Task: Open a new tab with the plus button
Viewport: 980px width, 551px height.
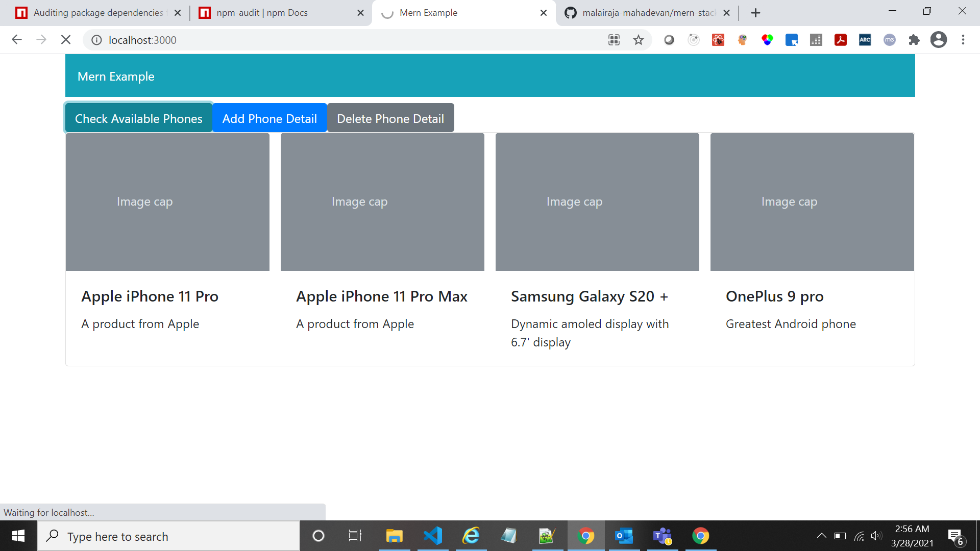Action: click(x=755, y=12)
